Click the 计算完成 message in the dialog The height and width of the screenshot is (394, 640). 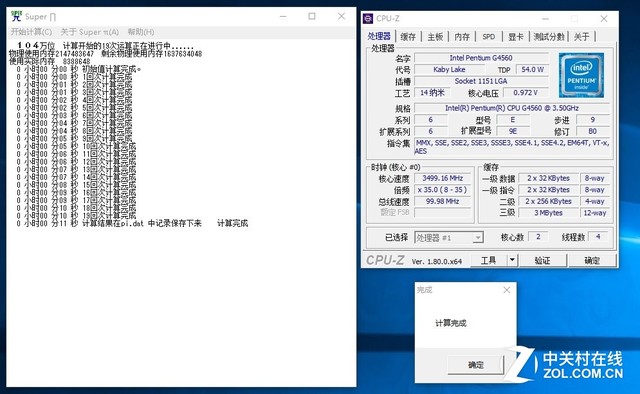tap(451, 323)
